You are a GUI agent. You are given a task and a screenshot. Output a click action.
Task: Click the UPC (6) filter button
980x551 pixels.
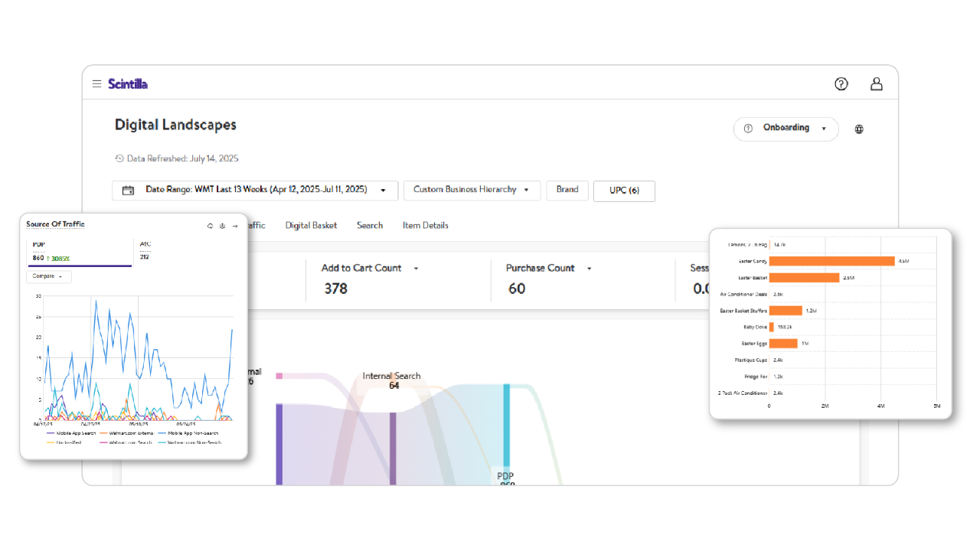[x=624, y=191]
